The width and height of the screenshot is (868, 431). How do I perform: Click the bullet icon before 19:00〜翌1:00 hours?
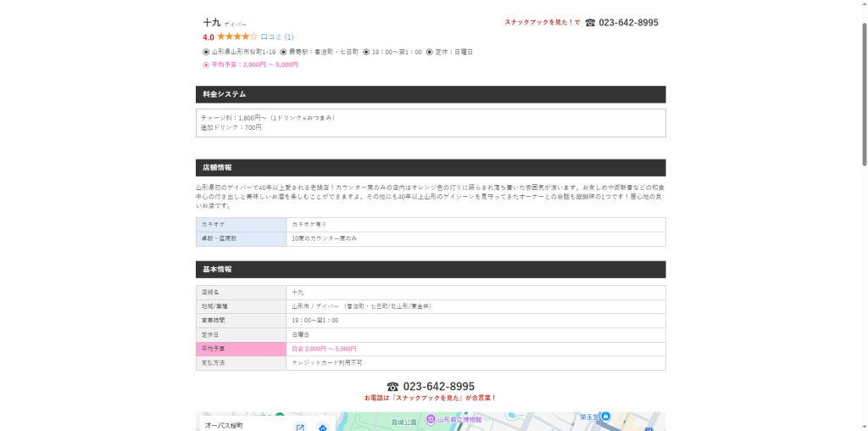pyautogui.click(x=366, y=52)
